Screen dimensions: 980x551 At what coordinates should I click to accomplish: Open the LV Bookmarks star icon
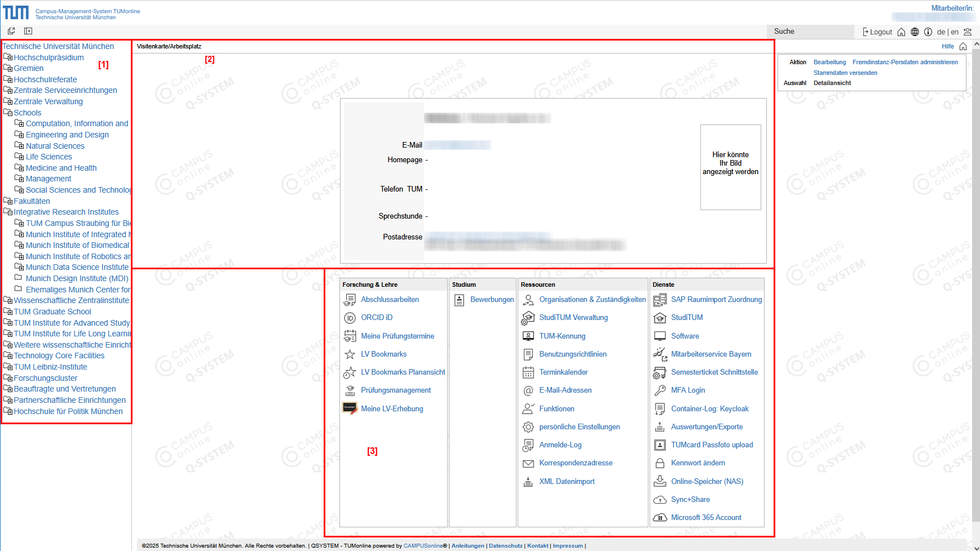(x=350, y=354)
